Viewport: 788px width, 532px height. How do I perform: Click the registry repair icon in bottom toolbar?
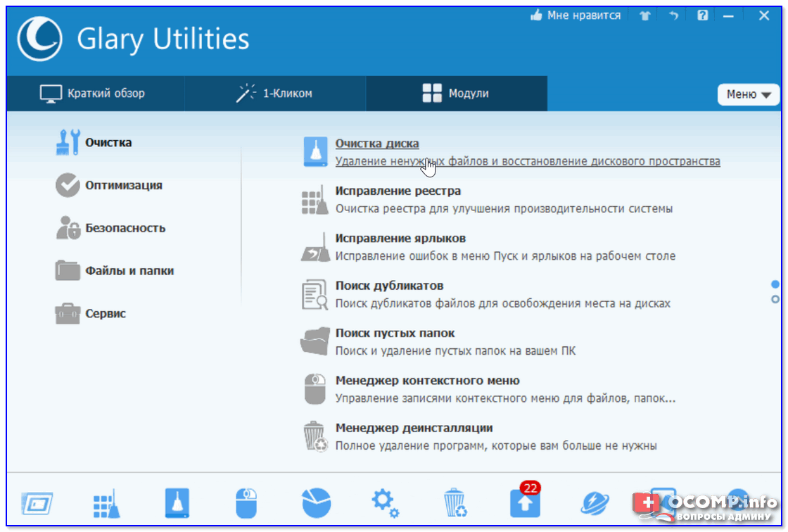(106, 504)
